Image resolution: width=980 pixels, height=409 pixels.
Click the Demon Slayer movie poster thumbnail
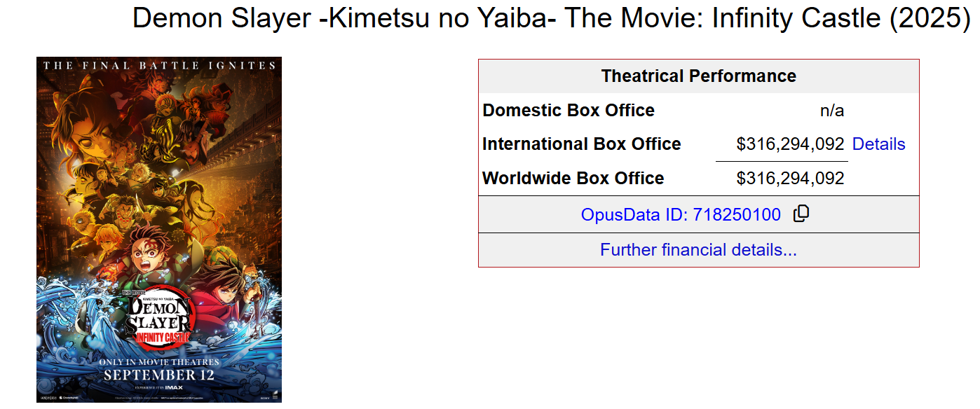click(159, 210)
